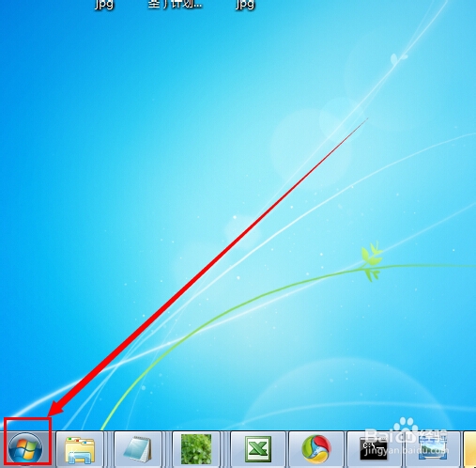
Task: Open the Windows Start menu orb
Action: 25,449
